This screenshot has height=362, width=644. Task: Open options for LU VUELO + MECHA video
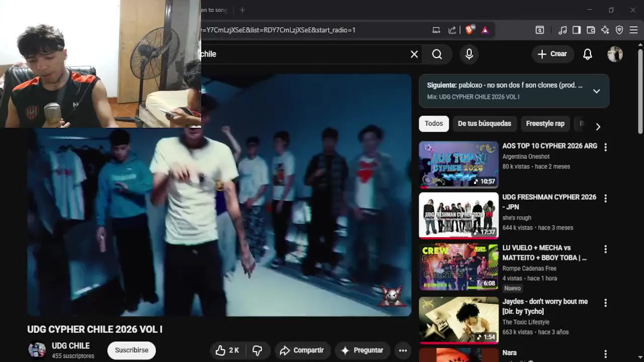tap(605, 249)
